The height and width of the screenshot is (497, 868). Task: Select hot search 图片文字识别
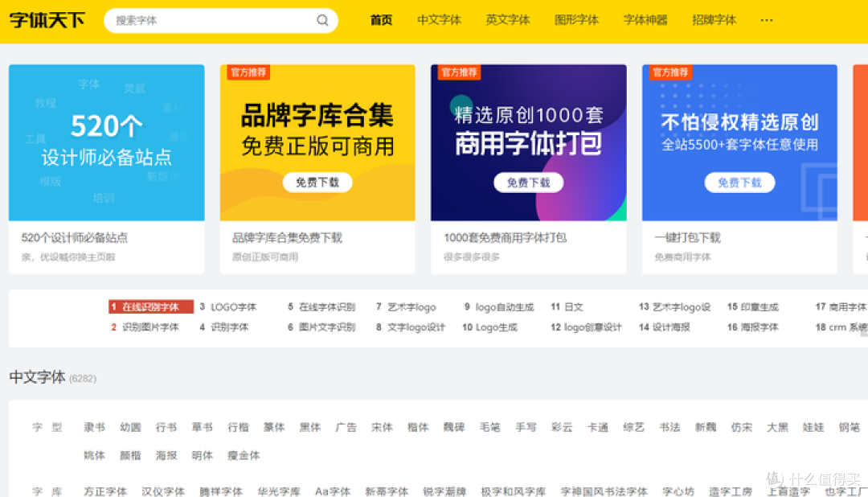(327, 327)
